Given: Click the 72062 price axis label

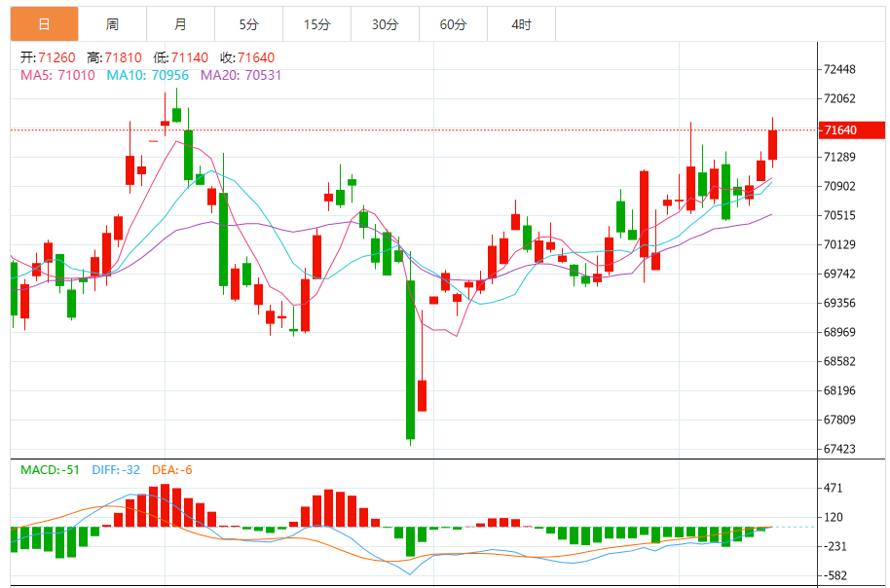Looking at the screenshot, I should point(839,98).
